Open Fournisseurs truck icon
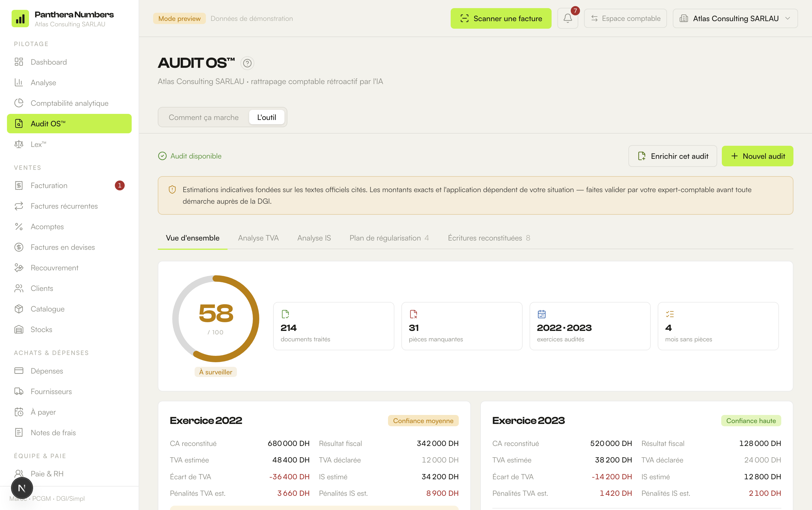Viewport: 812px width, 510px height. click(x=19, y=391)
